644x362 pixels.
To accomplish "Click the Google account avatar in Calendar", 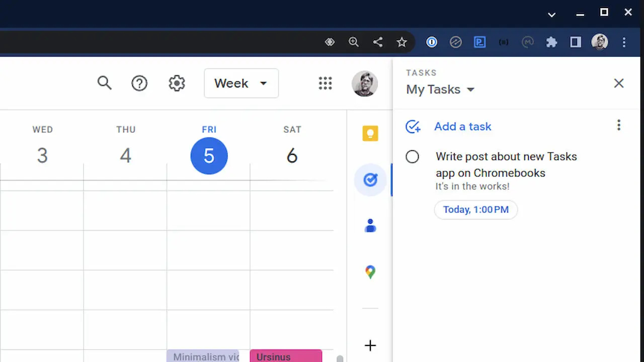I will click(365, 83).
